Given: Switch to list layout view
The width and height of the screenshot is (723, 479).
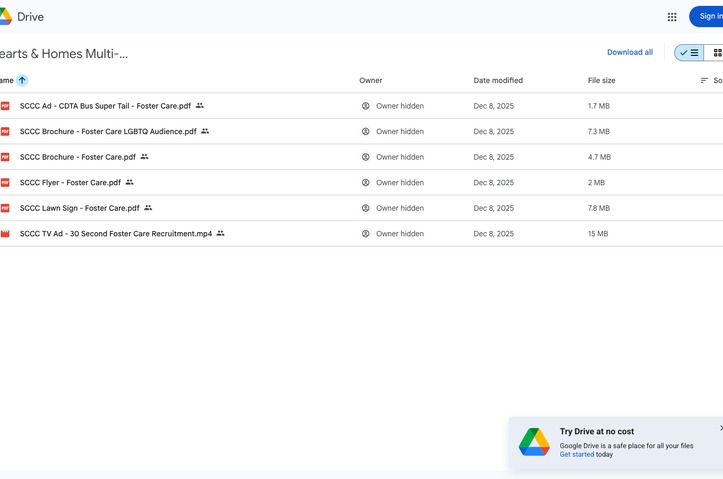Looking at the screenshot, I should pos(689,53).
